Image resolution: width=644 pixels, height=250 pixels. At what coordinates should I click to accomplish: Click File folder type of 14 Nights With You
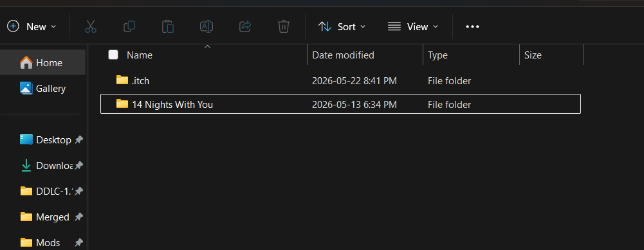449,105
